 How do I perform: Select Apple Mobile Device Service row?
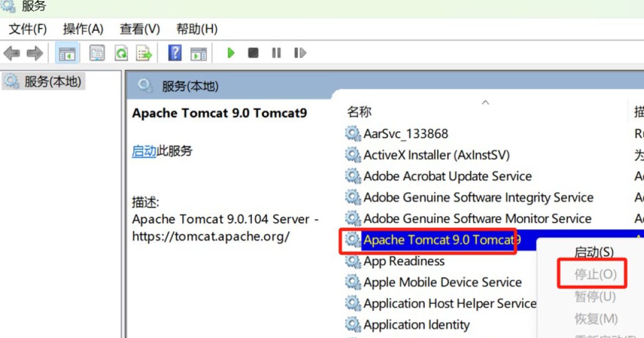pyautogui.click(x=443, y=282)
